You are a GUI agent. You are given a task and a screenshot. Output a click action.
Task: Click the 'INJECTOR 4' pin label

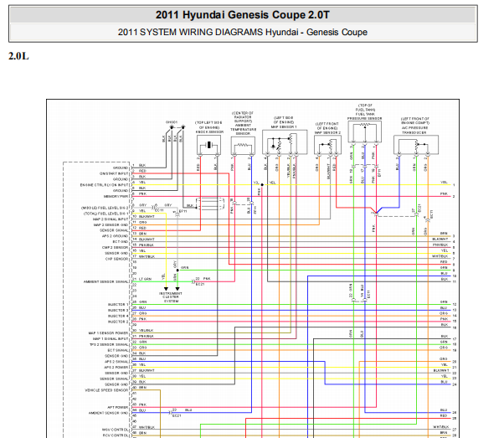[118, 316]
